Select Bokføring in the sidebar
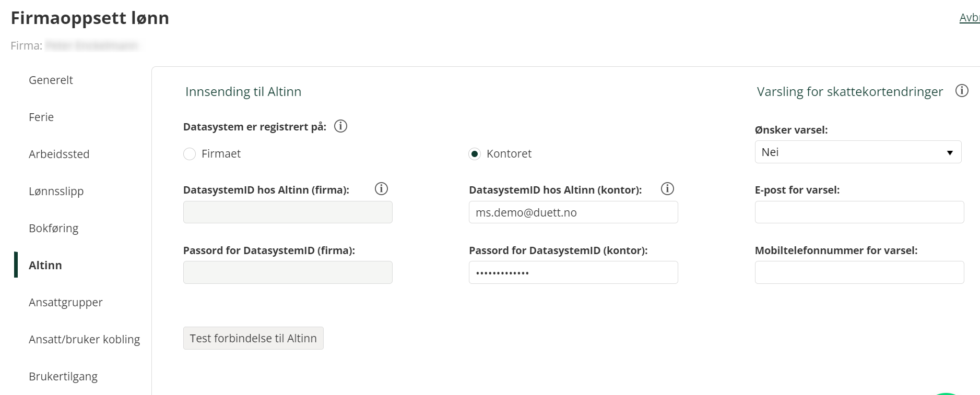980x395 pixels. 53,228
